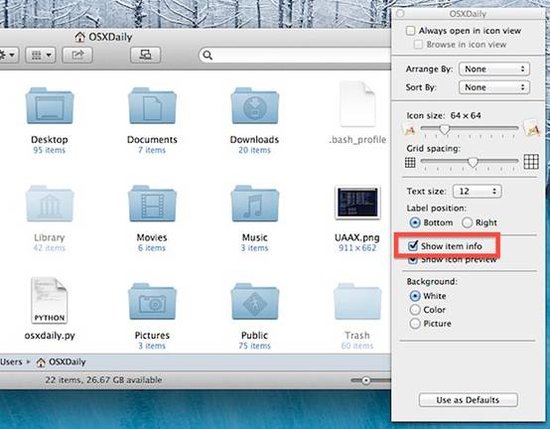Select White background option
This screenshot has height=429, width=550.
(415, 296)
